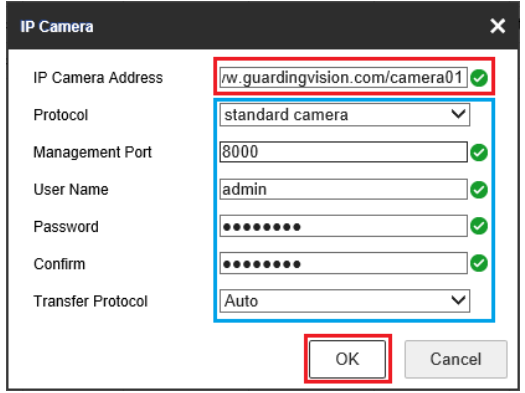This screenshot has width=525, height=393.
Task: Select the 'standard camera' protocol combo box
Action: (345, 115)
